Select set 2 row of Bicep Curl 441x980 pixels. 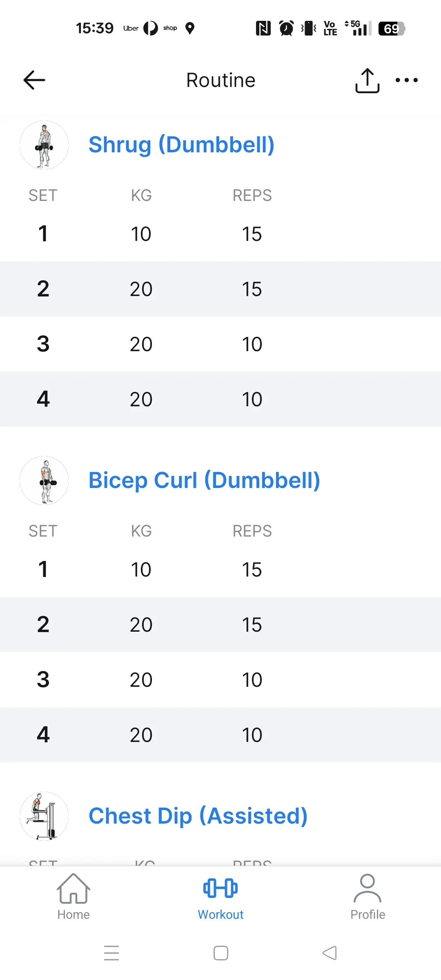[x=220, y=625]
